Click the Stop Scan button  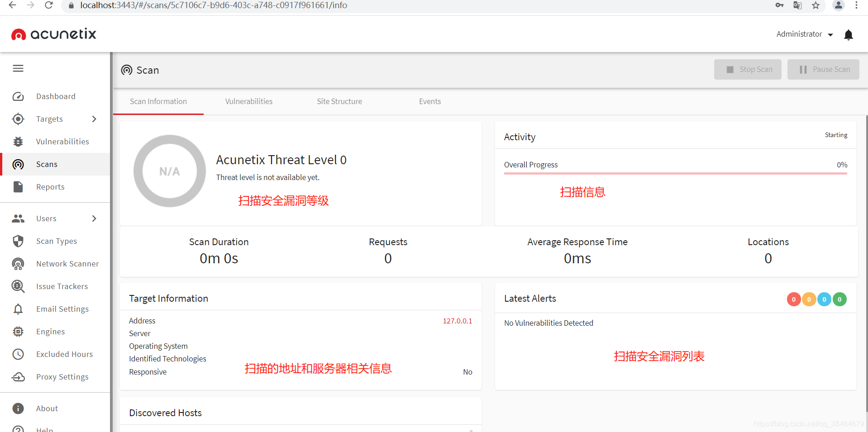[748, 70]
